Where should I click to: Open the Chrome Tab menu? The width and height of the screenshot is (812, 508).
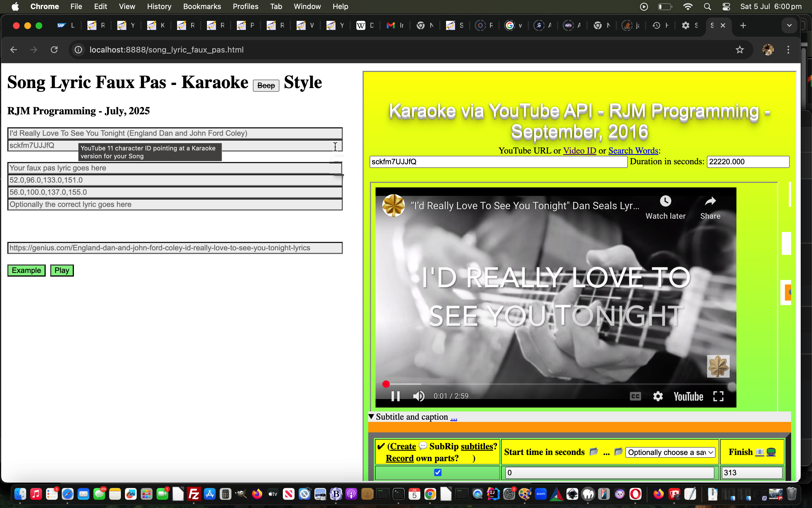tap(276, 6)
